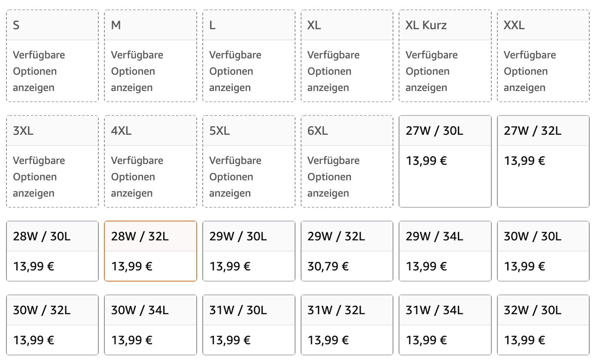Image resolution: width=597 pixels, height=364 pixels.
Task: Select 29W / 32L priced 30,79 €
Action: (347, 251)
